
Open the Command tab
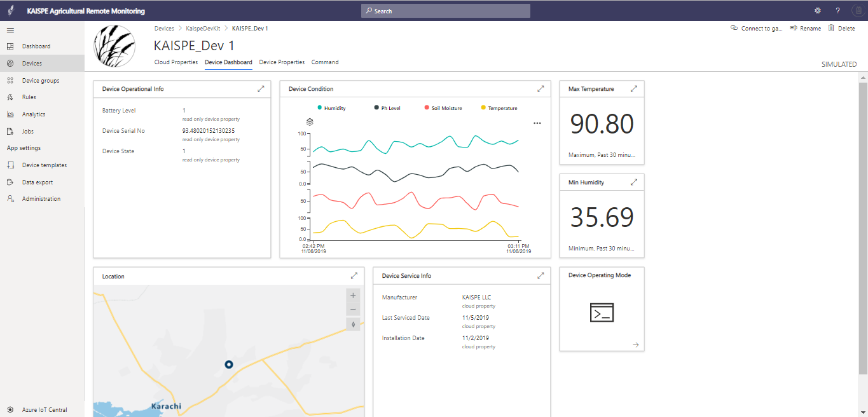(x=325, y=62)
